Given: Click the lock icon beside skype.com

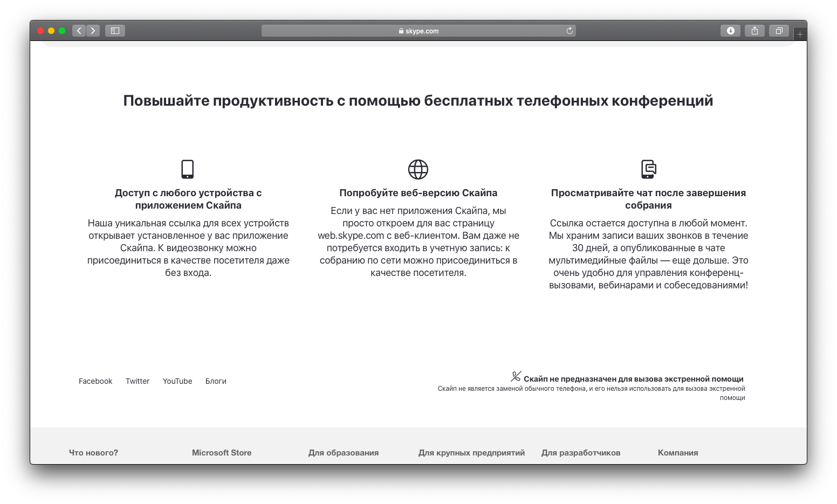Looking at the screenshot, I should (401, 31).
